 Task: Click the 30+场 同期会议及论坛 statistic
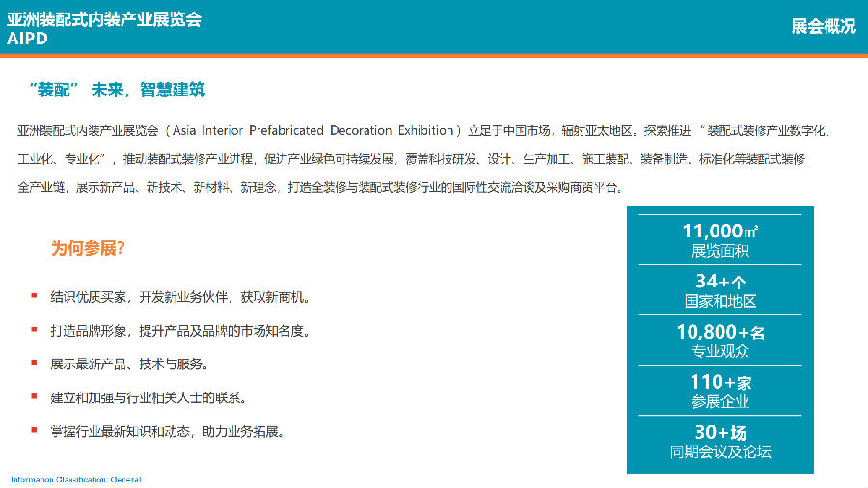[x=720, y=442]
